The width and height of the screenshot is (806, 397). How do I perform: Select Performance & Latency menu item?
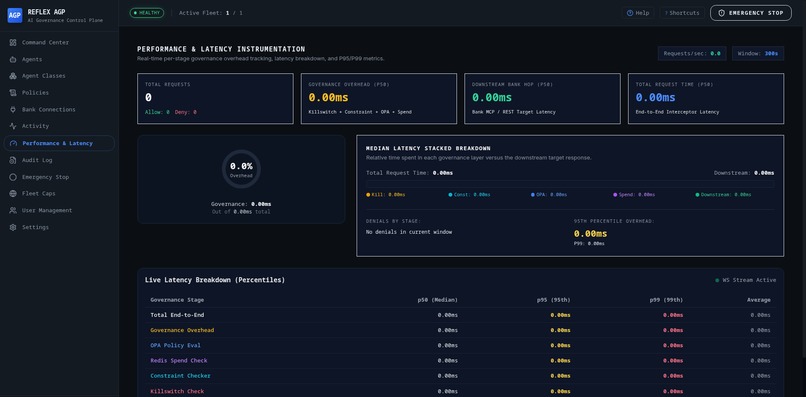(x=59, y=143)
